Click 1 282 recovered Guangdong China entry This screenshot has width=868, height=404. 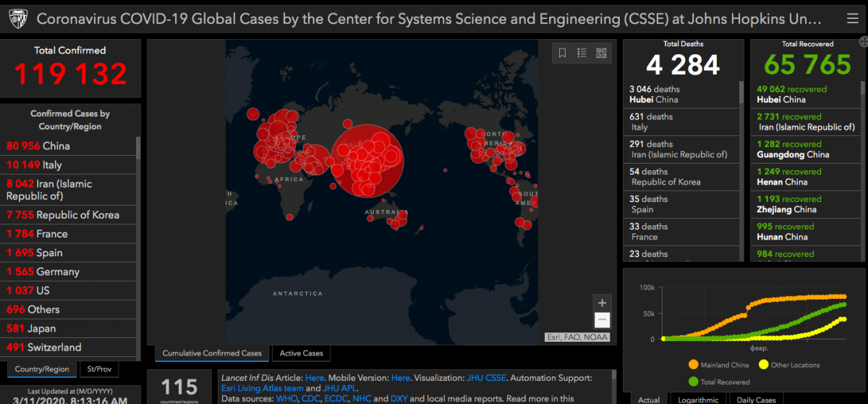[806, 149]
